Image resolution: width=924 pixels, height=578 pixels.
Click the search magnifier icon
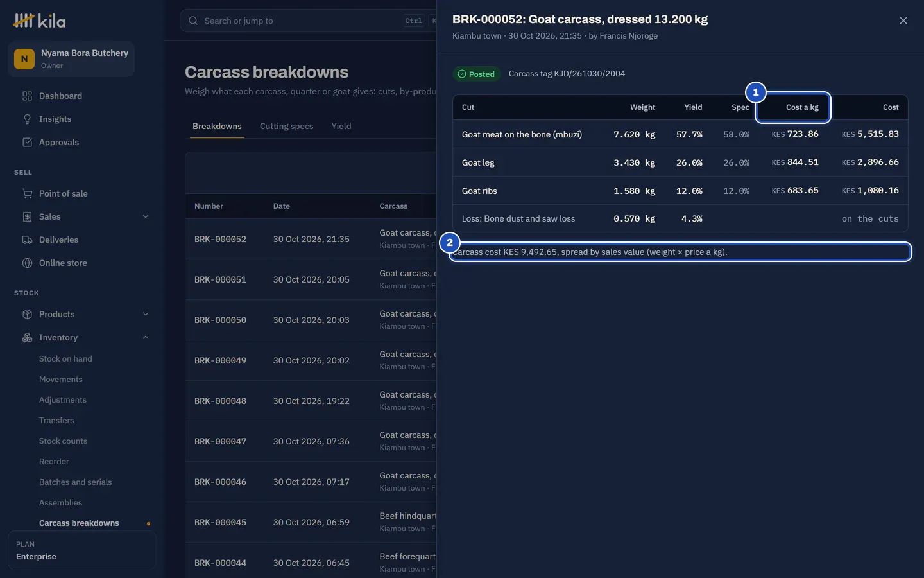[193, 21]
